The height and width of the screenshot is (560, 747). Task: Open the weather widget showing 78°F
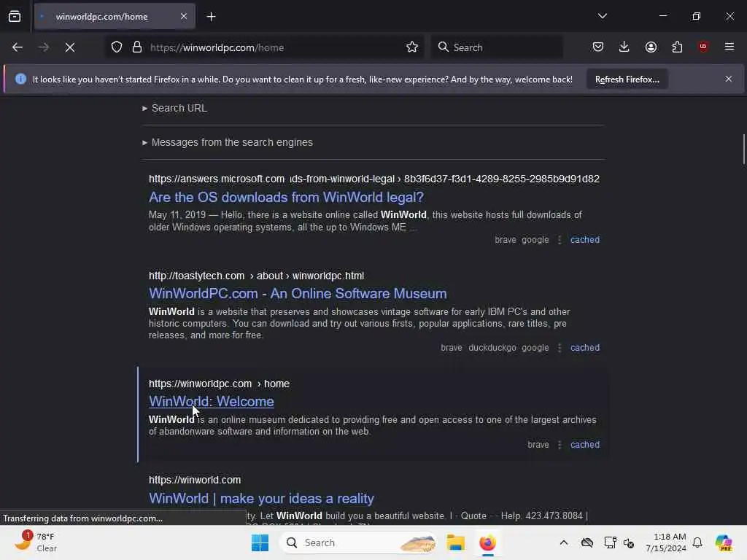tap(37, 542)
